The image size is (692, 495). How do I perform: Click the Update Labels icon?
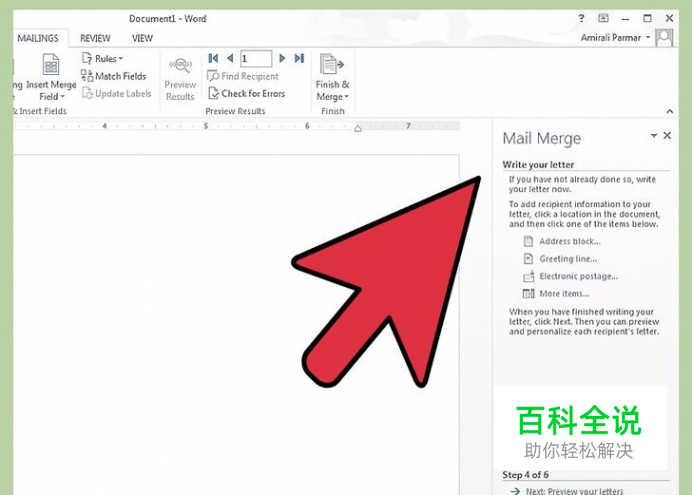[x=87, y=94]
